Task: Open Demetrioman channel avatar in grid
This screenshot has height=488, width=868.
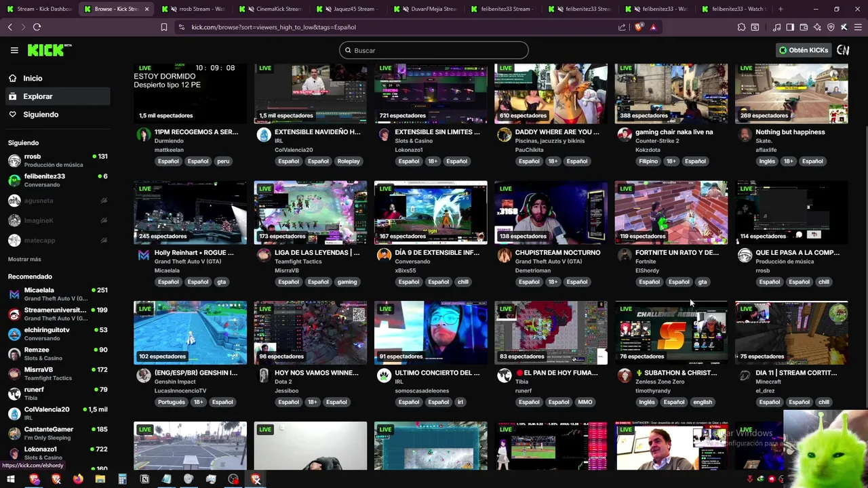Action: (504, 256)
